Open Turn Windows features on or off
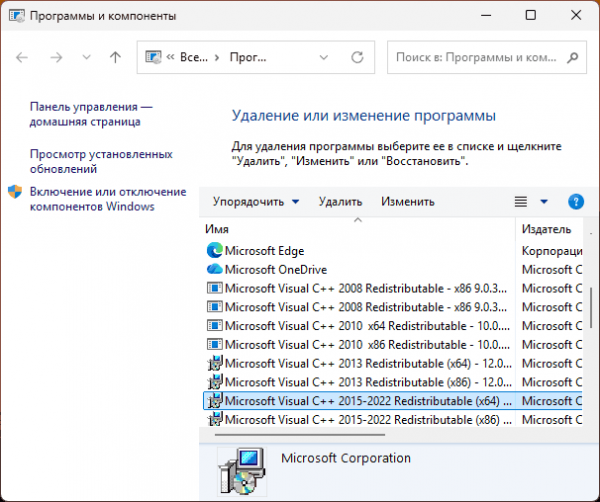The image size is (600, 502). click(x=108, y=199)
